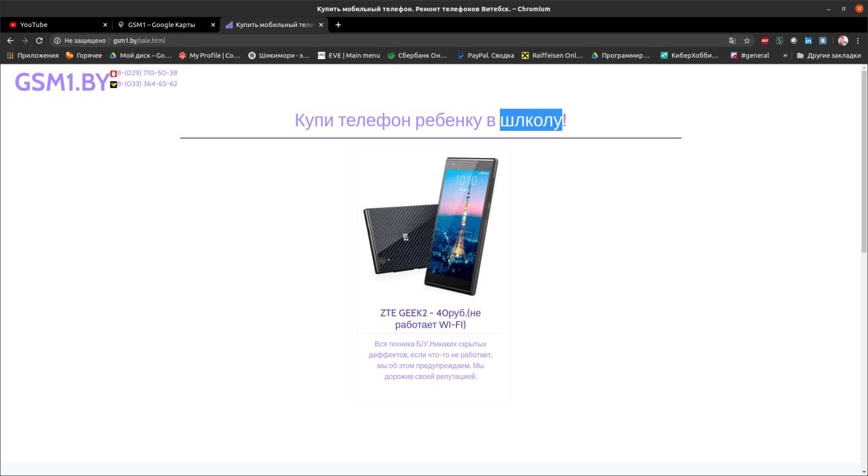Click the highlighted word шлколу in heading
The height and width of the screenshot is (476, 868).
coord(531,121)
